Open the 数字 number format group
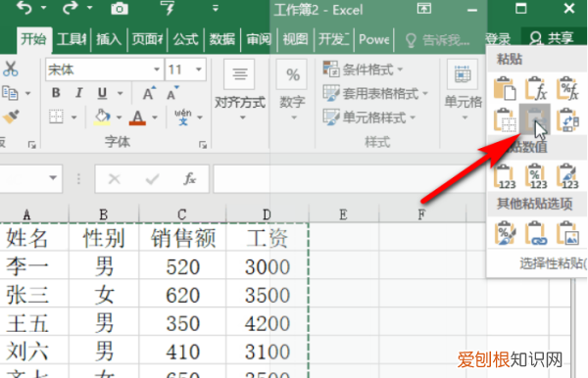The image size is (588, 378). tap(292, 90)
